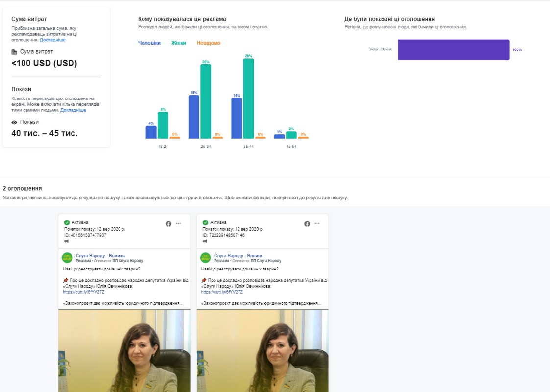Click the Facebook platform icon on first ad
This screenshot has height=392, width=550.
click(x=168, y=224)
